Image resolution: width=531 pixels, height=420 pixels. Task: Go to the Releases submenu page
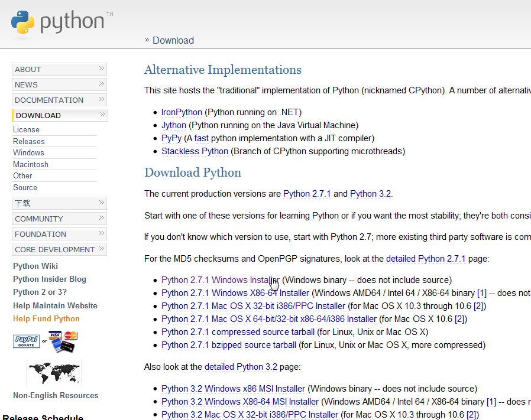29,141
